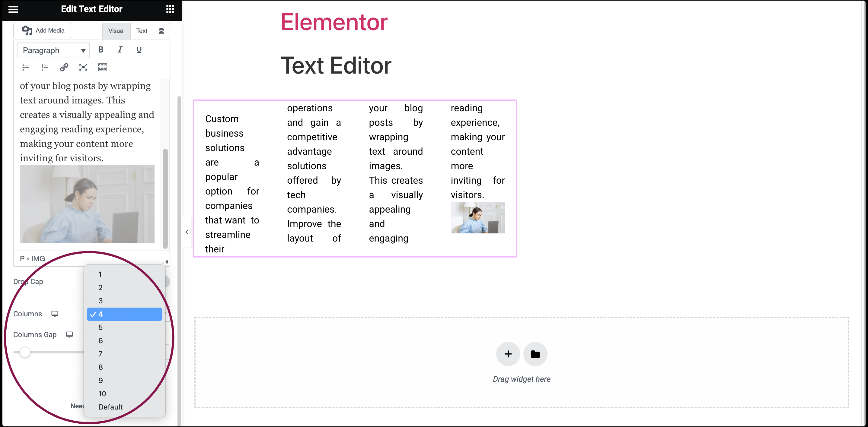The height and width of the screenshot is (427, 868).
Task: Switch to Text tab in editor
Action: pos(141,30)
